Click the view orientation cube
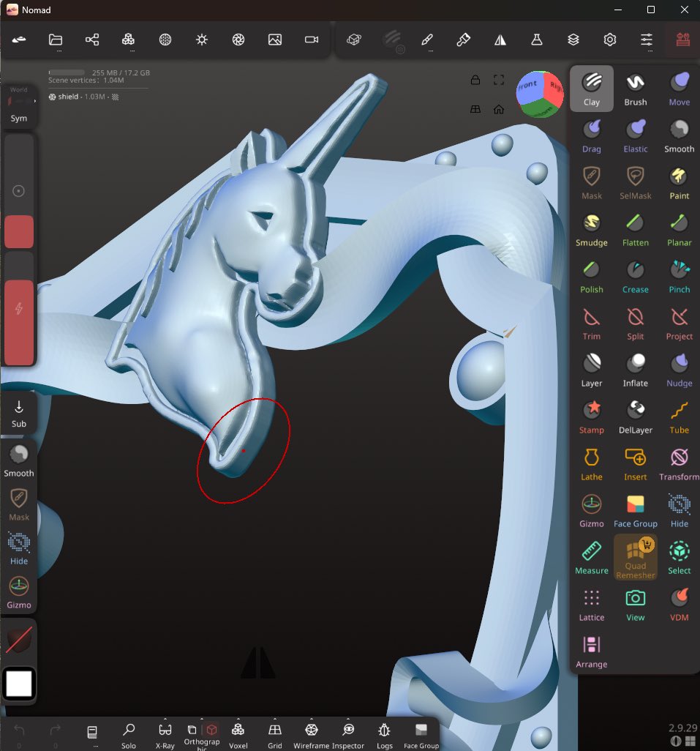Image resolution: width=700 pixels, height=751 pixels. coord(539,94)
